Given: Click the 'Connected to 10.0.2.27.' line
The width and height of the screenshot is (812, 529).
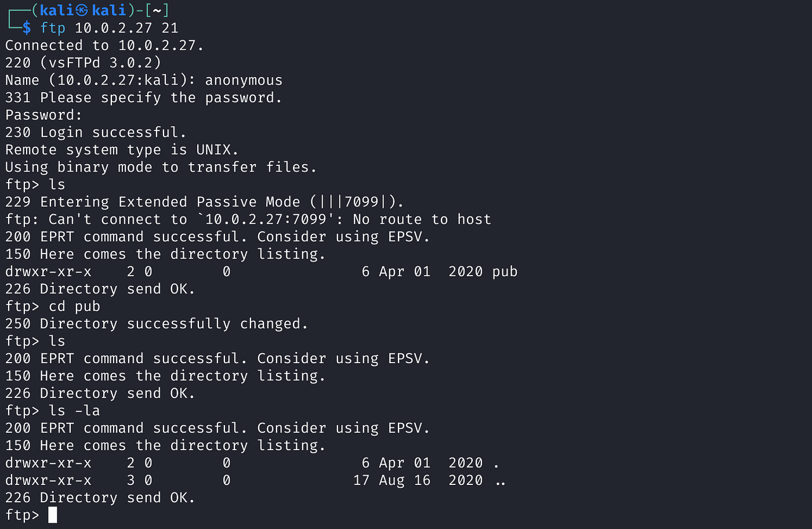Looking at the screenshot, I should (104, 45).
